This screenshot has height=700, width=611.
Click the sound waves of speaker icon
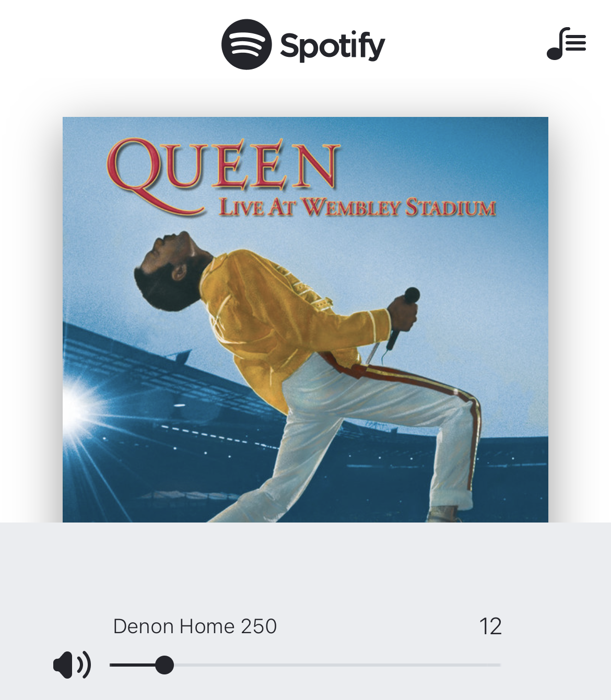click(x=84, y=665)
